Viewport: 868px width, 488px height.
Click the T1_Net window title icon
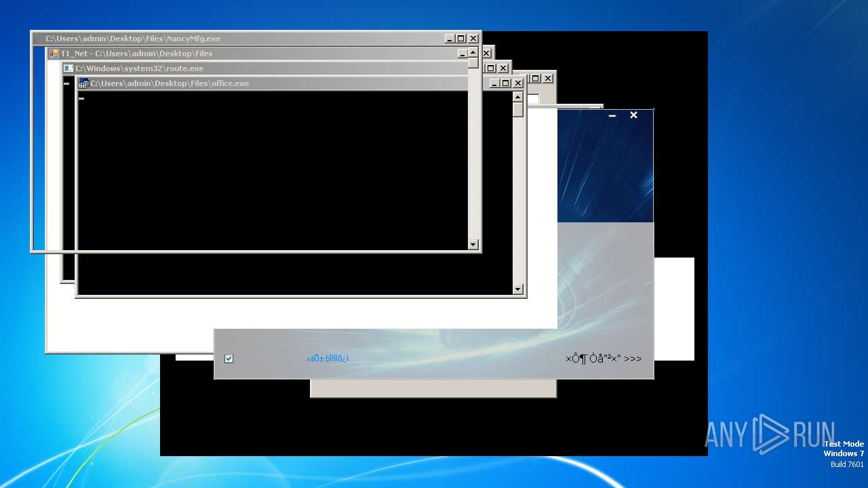pos(54,54)
